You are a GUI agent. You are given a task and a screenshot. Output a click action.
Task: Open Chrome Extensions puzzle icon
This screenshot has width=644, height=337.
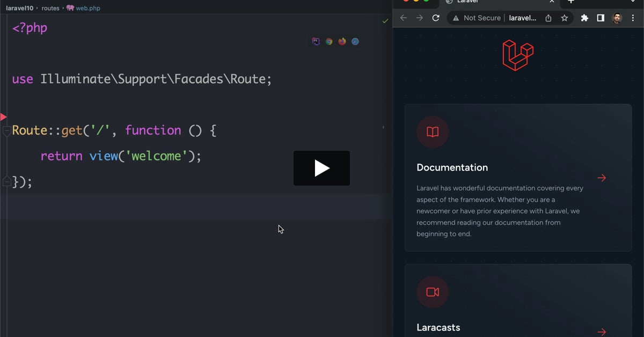(585, 18)
